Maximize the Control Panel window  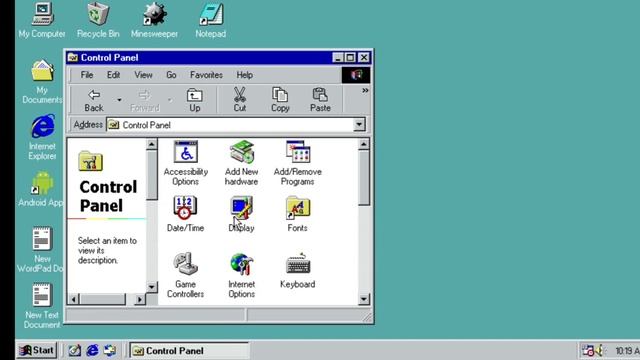pos(350,58)
